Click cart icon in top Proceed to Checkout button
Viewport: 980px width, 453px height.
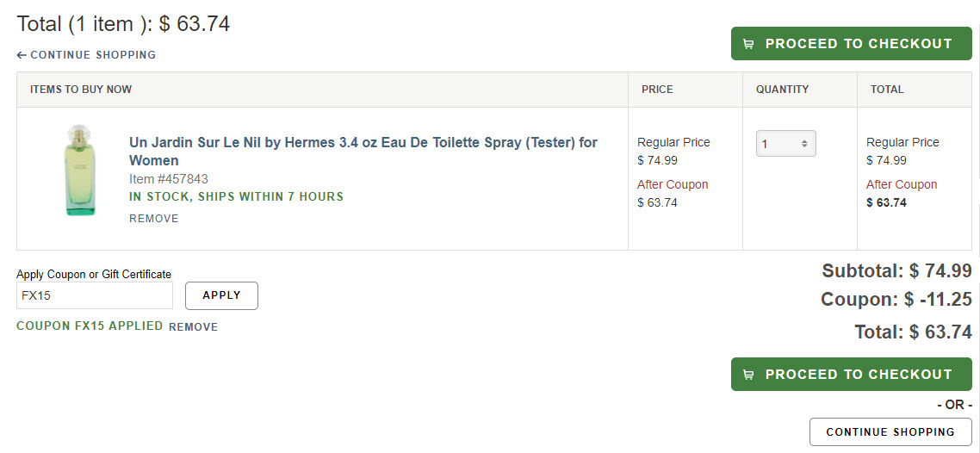[748, 44]
